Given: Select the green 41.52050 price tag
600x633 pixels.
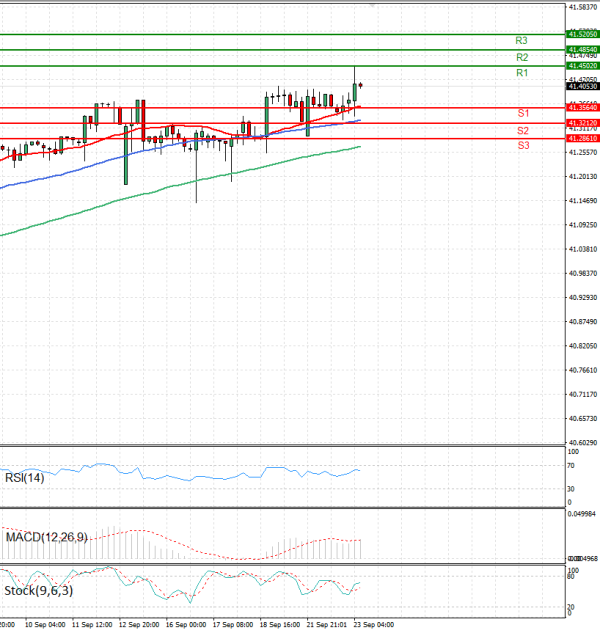Looking at the screenshot, I should 583,34.
